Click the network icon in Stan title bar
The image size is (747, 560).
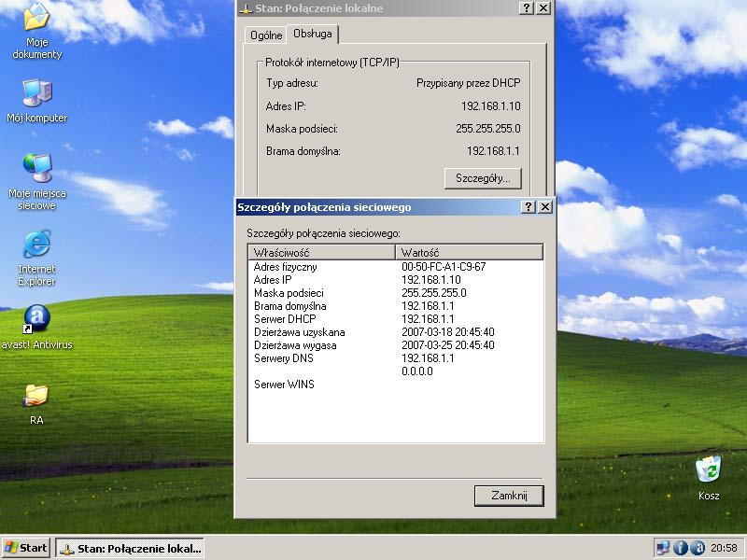246,8
